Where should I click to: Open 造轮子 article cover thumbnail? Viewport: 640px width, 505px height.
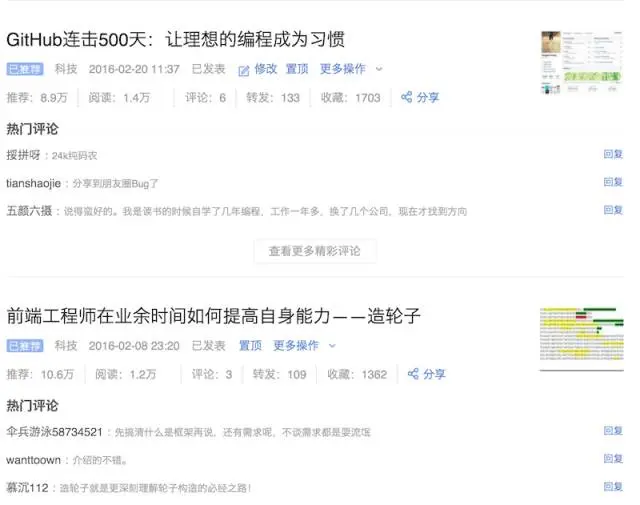(x=582, y=339)
